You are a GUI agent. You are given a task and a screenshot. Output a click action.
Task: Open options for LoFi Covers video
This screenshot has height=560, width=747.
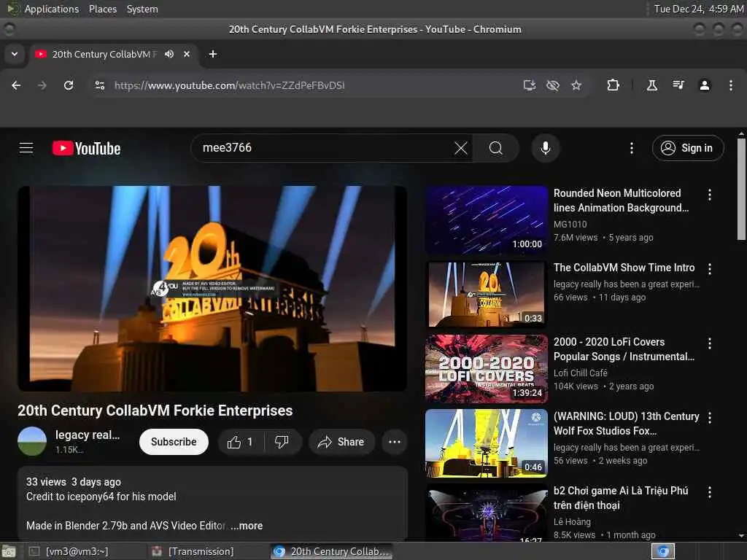[709, 343]
